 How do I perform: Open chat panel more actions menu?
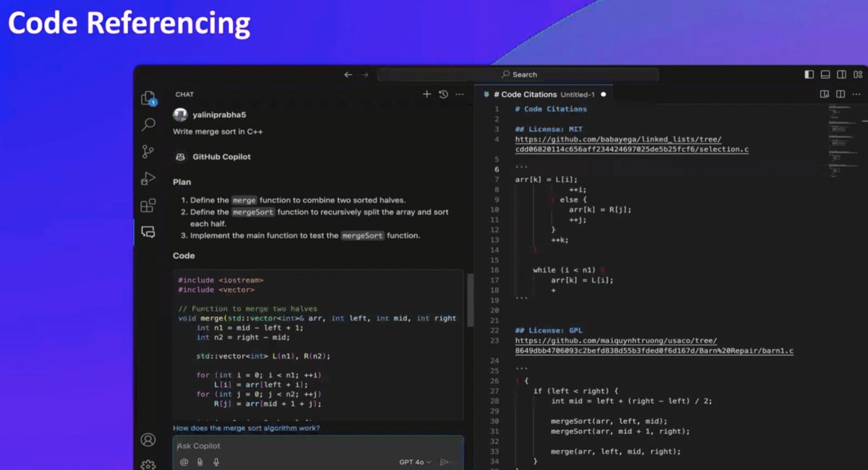pos(459,94)
